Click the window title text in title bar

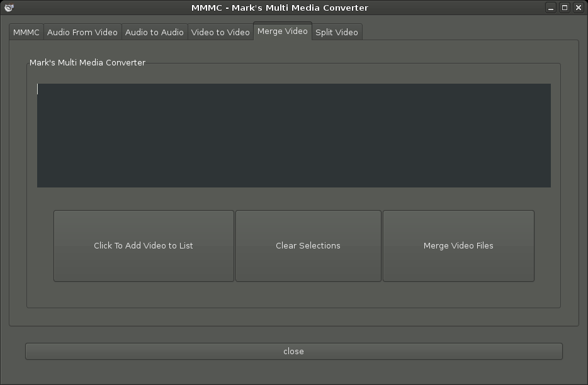pyautogui.click(x=280, y=8)
